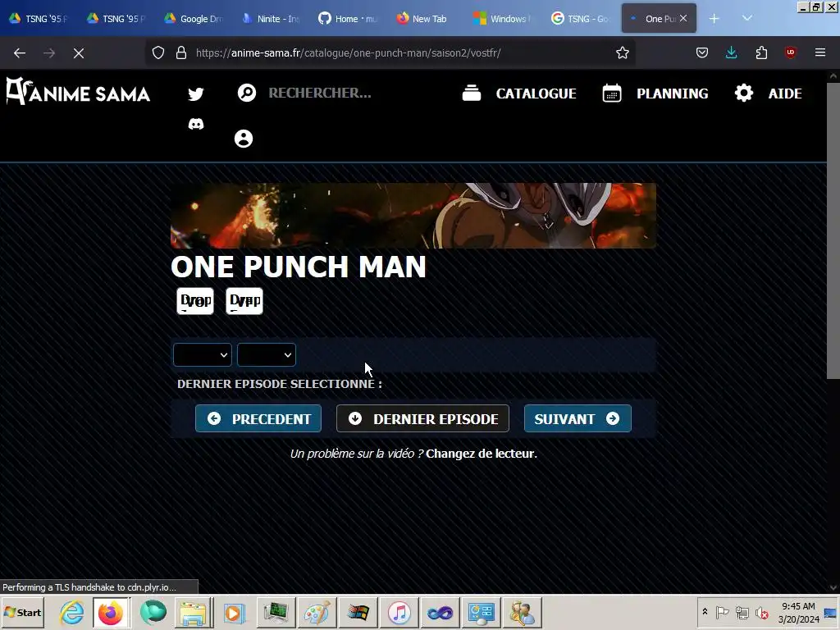The image size is (840, 630).
Task: Click the RECHERCHER search field
Action: [320, 93]
